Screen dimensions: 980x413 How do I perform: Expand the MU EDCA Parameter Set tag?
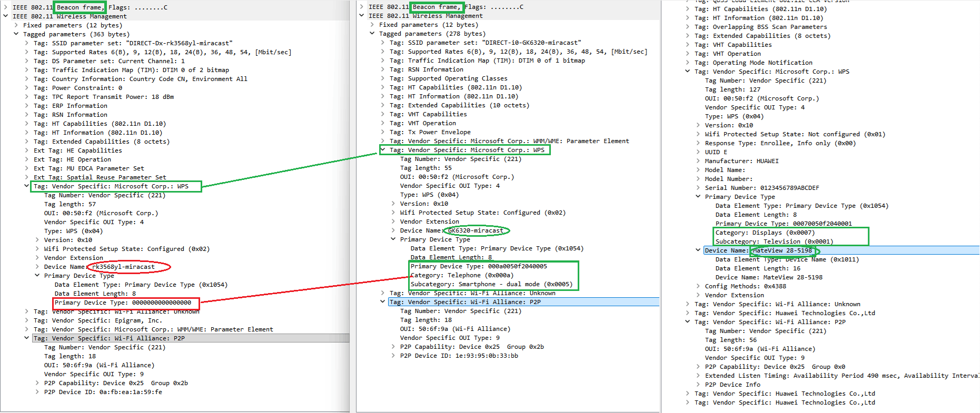[x=27, y=168]
